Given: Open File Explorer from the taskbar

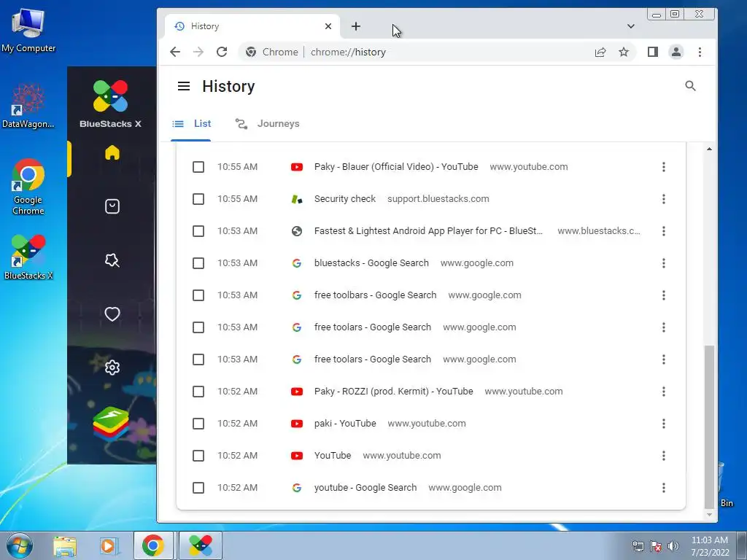Looking at the screenshot, I should pos(65,546).
